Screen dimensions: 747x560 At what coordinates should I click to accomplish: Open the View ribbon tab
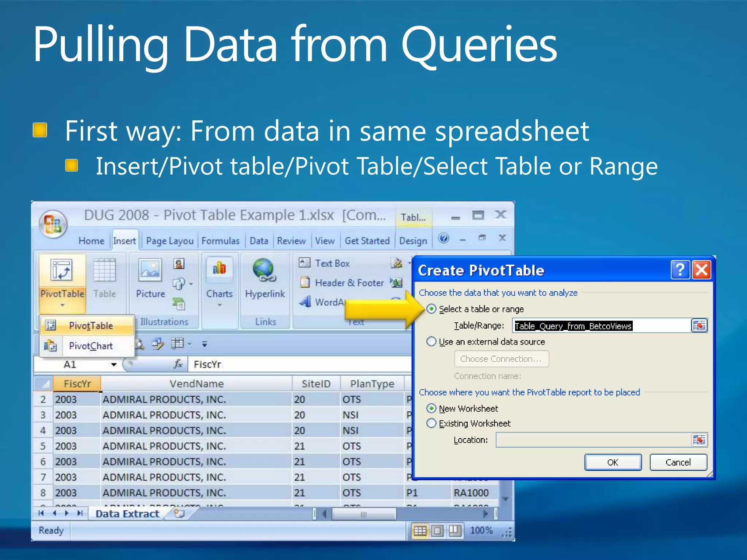(325, 241)
